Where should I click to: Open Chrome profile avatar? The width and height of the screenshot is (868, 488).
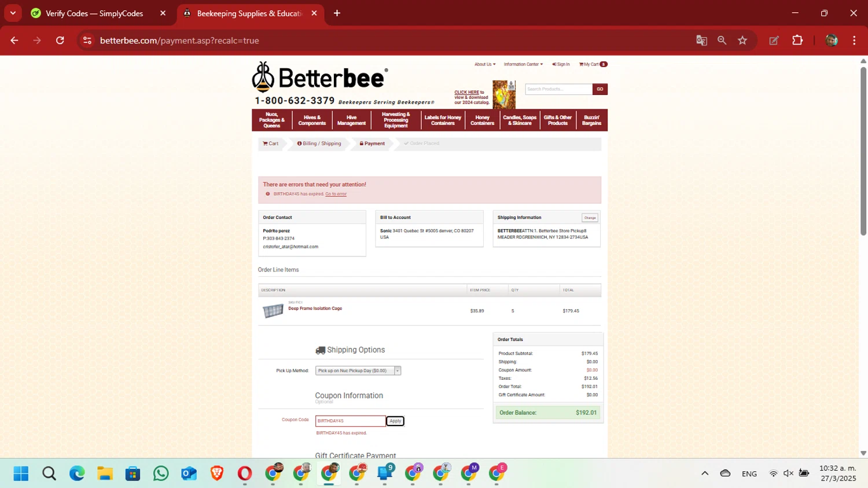tap(832, 41)
